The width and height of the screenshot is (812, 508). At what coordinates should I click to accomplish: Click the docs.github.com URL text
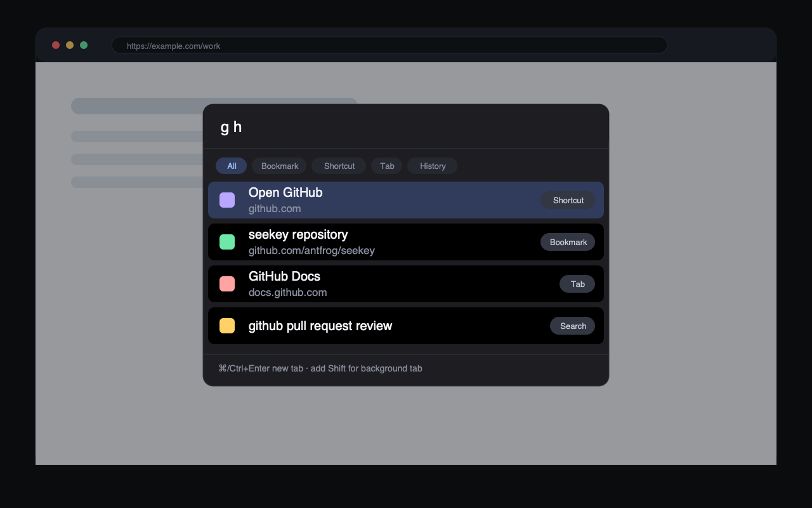(x=287, y=293)
